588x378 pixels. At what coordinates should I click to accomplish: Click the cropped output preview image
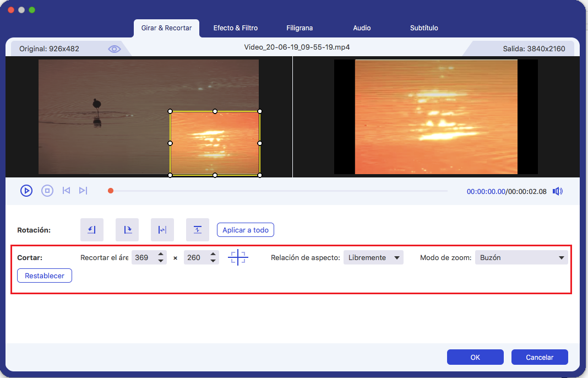tap(436, 117)
